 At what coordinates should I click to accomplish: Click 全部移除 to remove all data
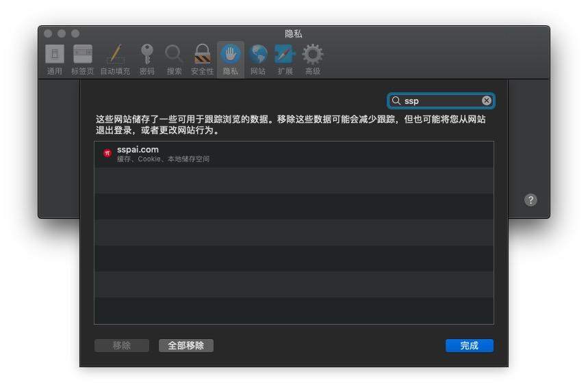coord(186,345)
